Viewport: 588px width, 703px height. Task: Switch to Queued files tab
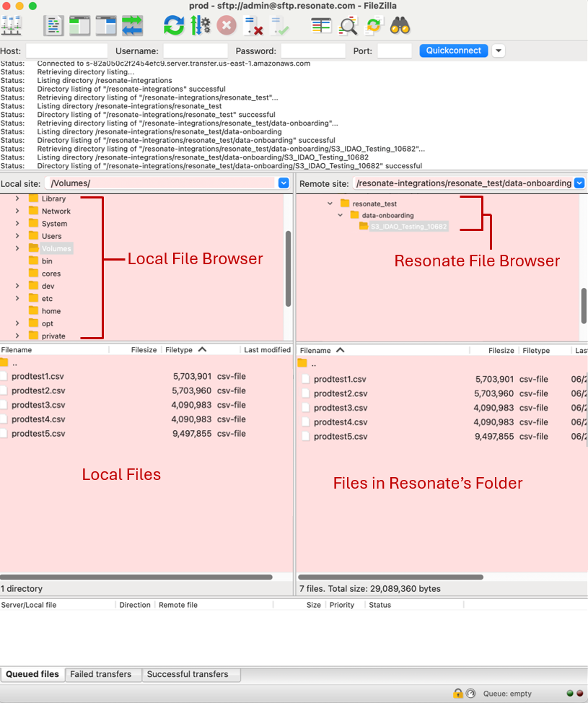coord(32,674)
